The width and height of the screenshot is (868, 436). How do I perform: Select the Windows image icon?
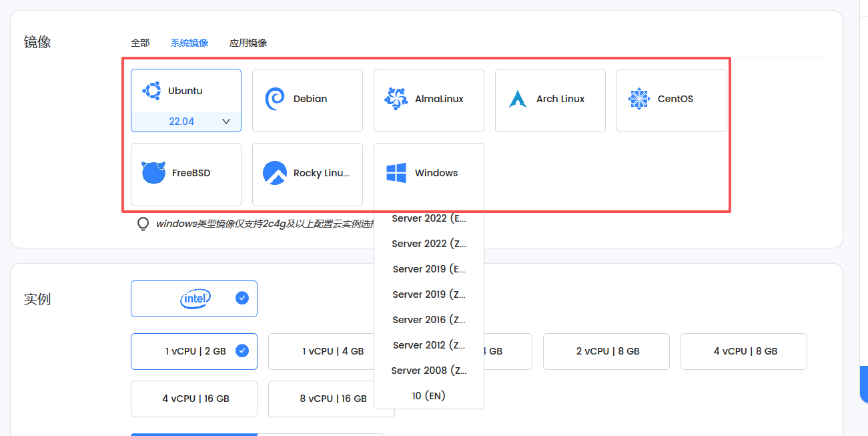pos(396,172)
